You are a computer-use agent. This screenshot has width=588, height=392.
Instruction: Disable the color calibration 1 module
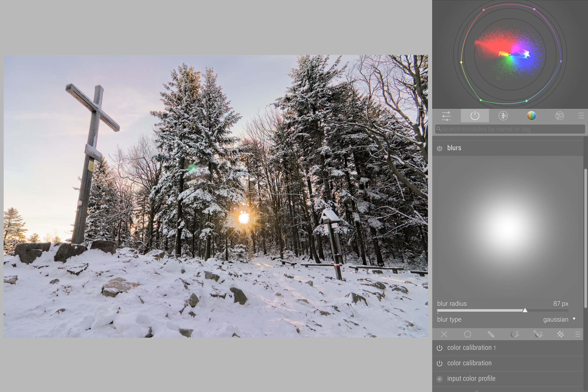(439, 348)
